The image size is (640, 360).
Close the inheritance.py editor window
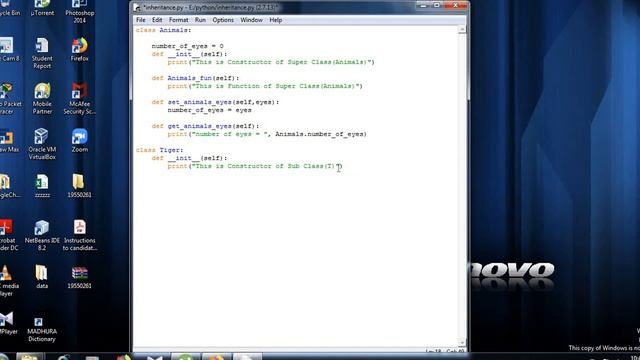[456, 5]
